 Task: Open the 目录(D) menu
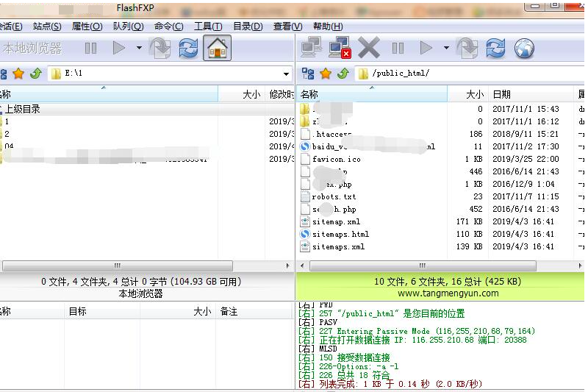pyautogui.click(x=248, y=26)
